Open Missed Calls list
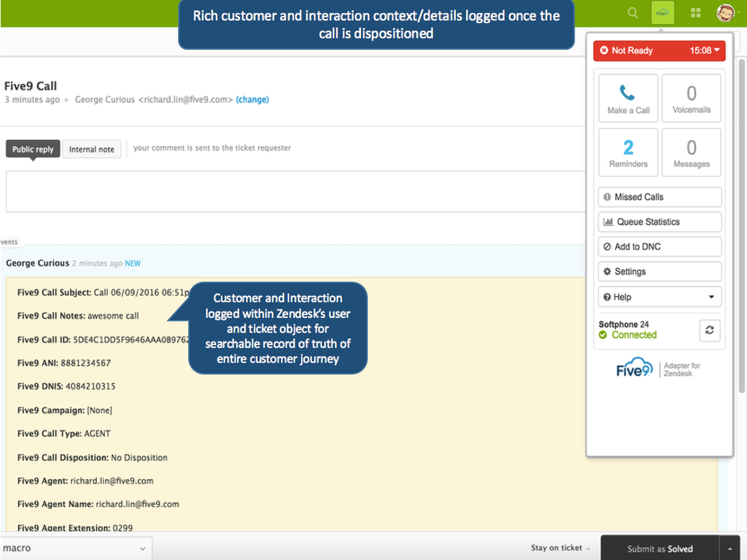Screen dimensions: 747x560 point(659,197)
